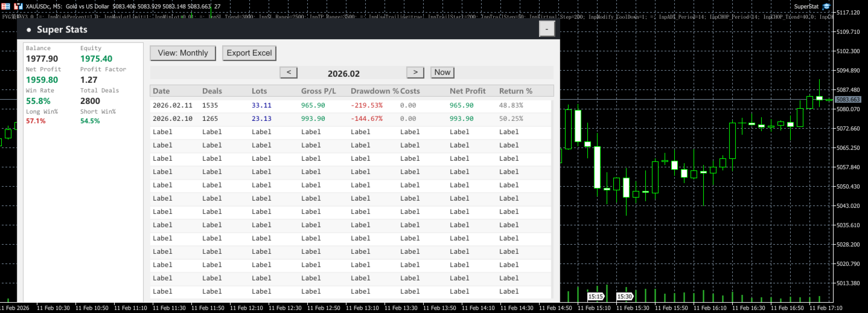Click the Profit Factor value 1.27
Image resolution: width=868 pixels, height=313 pixels.
coord(89,80)
